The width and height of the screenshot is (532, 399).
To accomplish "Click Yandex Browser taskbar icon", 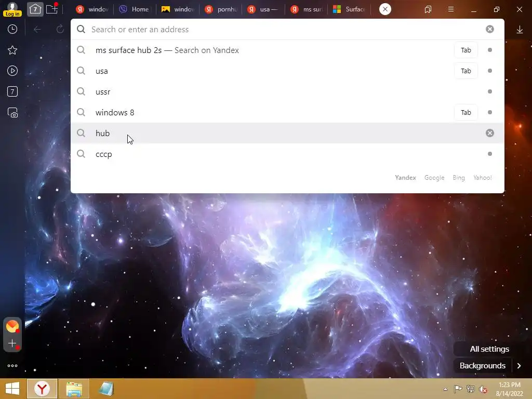I will [x=42, y=389].
